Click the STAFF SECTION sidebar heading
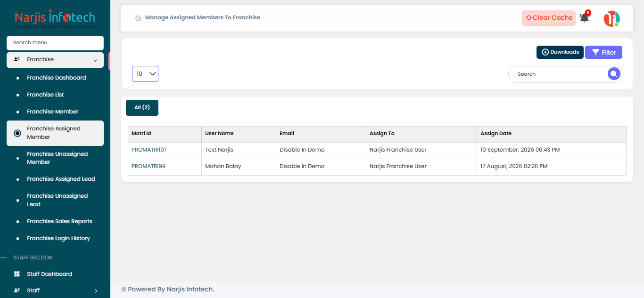Image resolution: width=644 pixels, height=298 pixels. pos(33,258)
